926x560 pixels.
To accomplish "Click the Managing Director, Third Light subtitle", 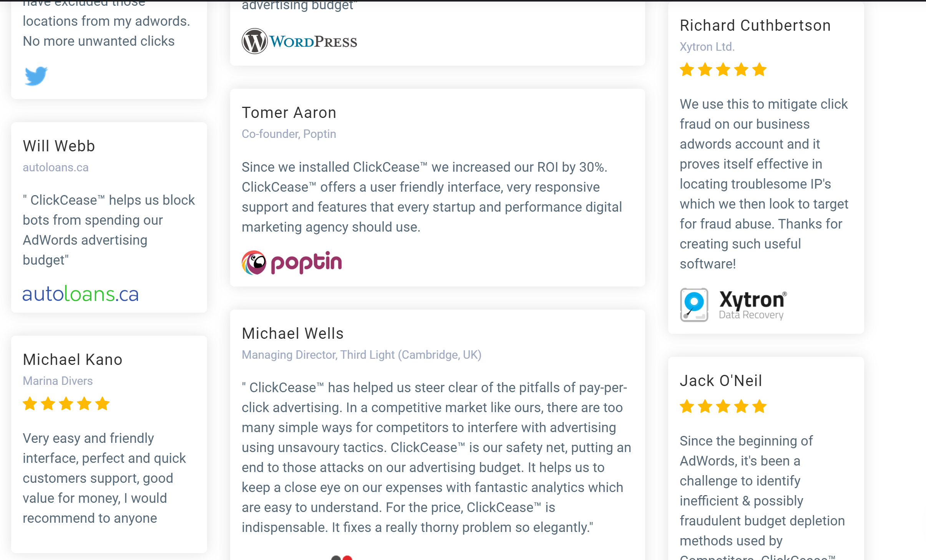I will (x=362, y=355).
